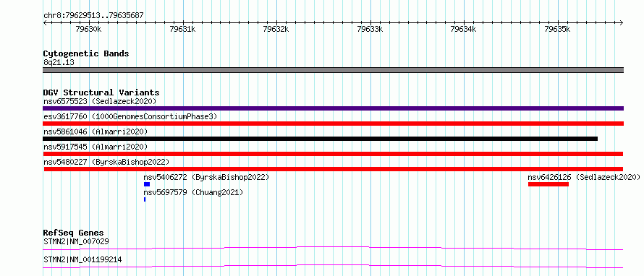
Task: Select the nsv6426126 (Sedlazeck2020) label
Action: coord(584,177)
